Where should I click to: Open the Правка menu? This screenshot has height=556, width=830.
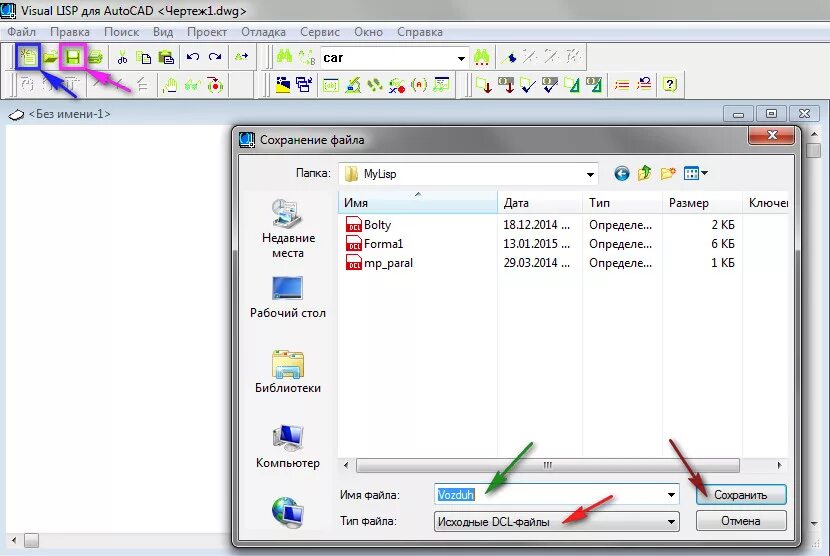pos(70,32)
